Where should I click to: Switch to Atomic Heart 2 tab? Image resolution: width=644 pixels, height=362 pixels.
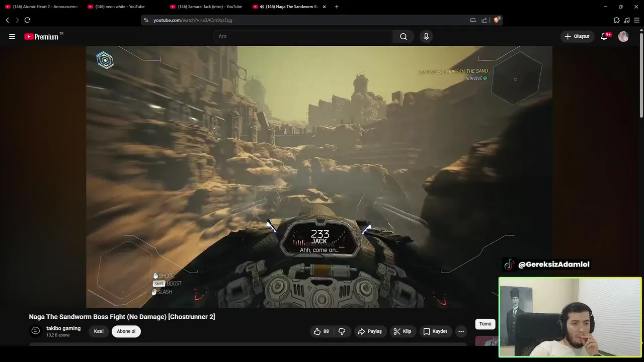point(42,7)
